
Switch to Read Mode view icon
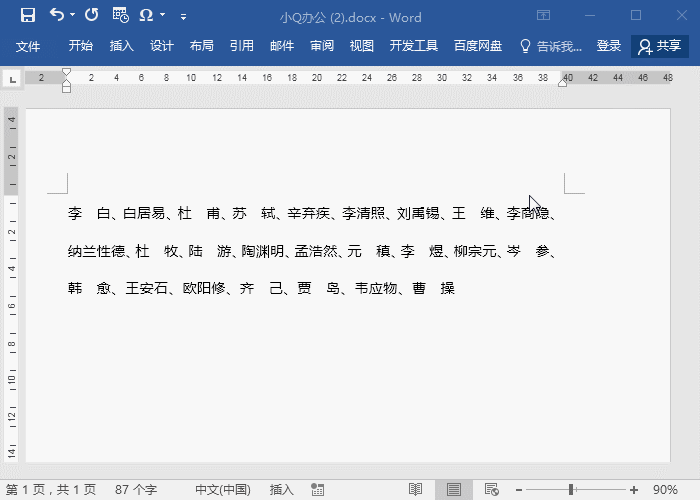click(415, 490)
